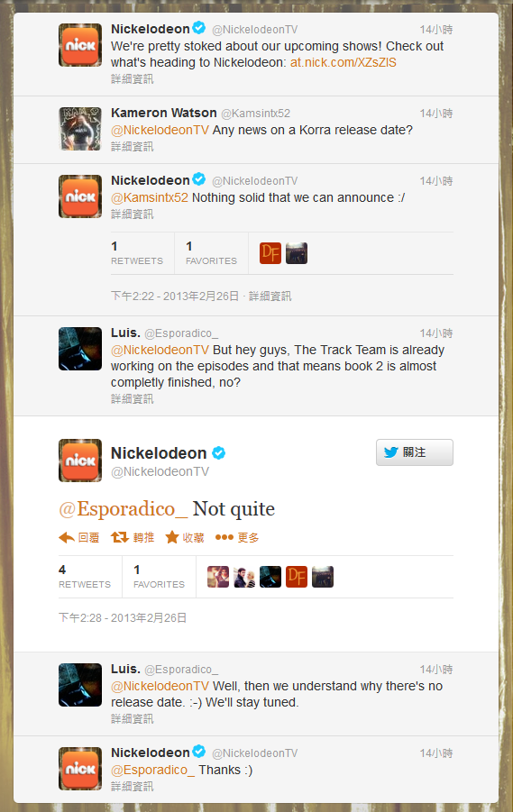
Task: Click the reply arrow icon under Not quite
Action: click(67, 537)
